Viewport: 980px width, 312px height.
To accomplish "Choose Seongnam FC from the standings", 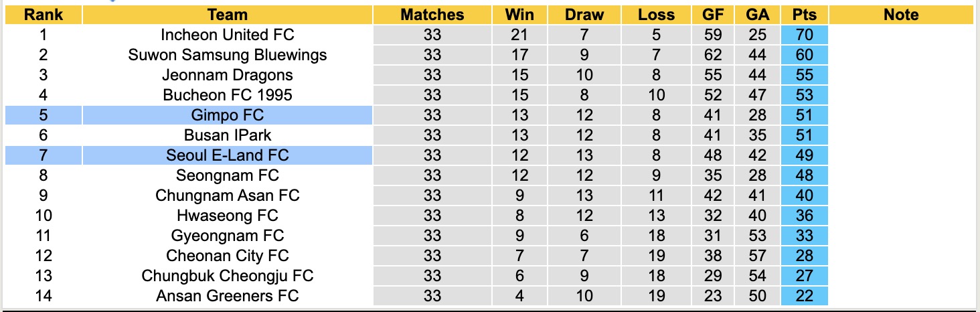I will (228, 175).
